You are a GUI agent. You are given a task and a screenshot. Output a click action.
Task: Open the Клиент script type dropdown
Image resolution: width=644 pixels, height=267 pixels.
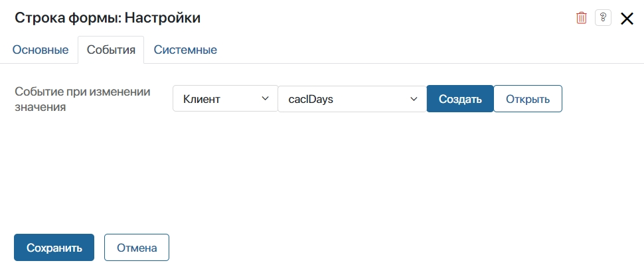[x=225, y=98]
